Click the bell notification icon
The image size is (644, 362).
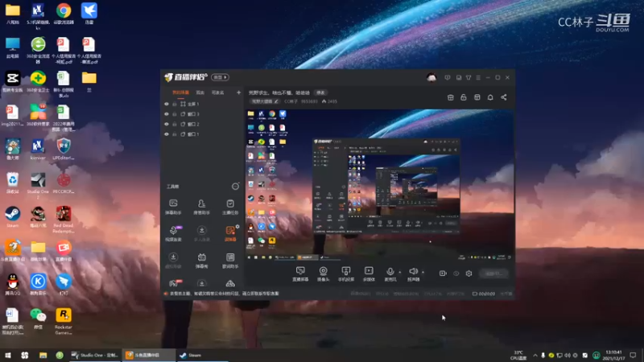click(x=490, y=97)
